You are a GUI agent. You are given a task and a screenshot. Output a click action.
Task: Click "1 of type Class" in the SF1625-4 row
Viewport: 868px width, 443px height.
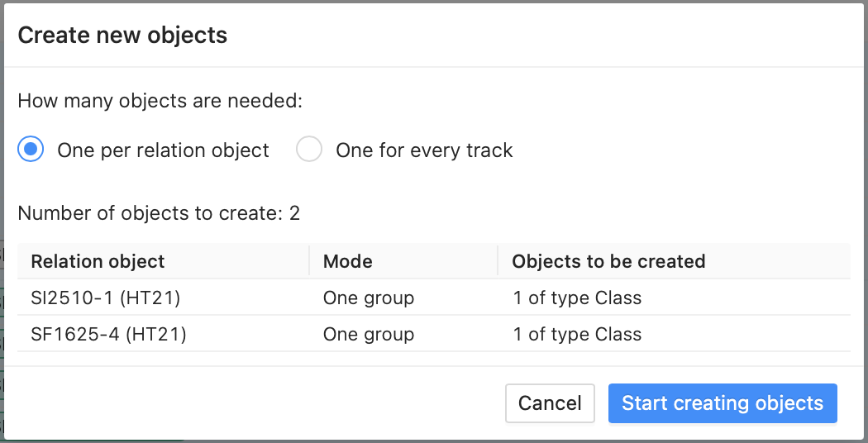577,335
